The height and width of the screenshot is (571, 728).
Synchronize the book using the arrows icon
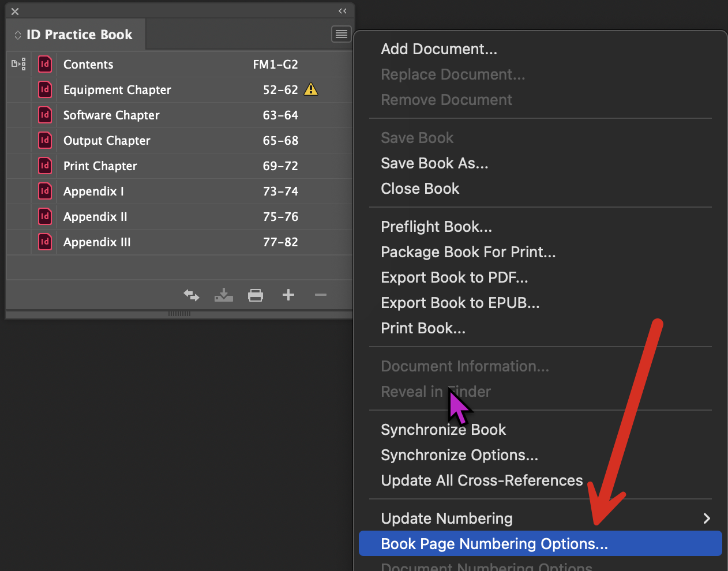191,295
